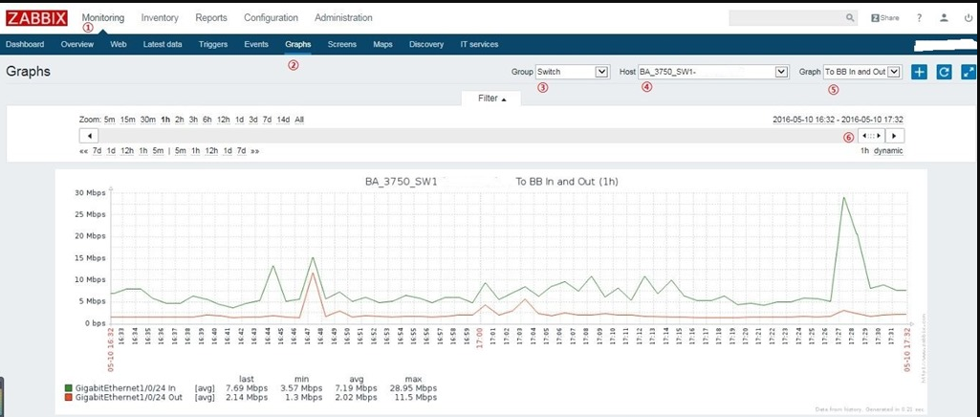Viewport: 980px width, 417px height.
Task: Click the time range scrollbar track
Action: coord(478,136)
